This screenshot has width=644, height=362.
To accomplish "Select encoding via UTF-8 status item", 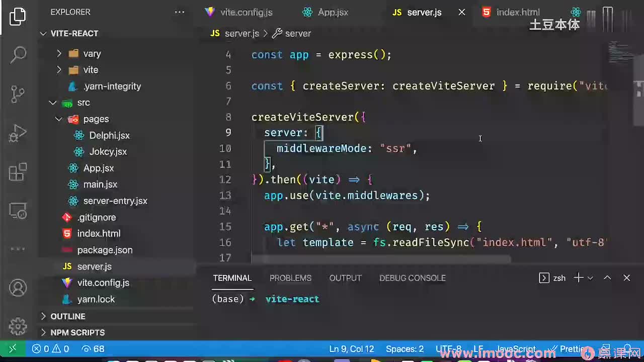I will coord(448,349).
